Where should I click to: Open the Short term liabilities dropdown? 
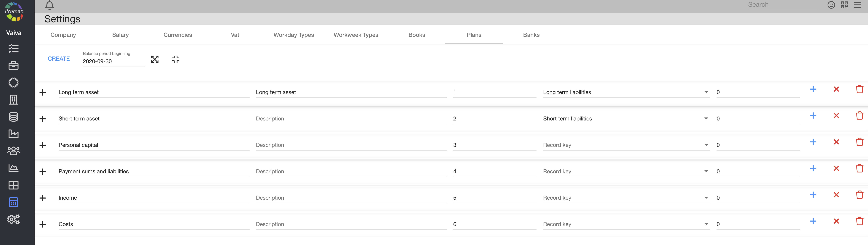[626, 119]
